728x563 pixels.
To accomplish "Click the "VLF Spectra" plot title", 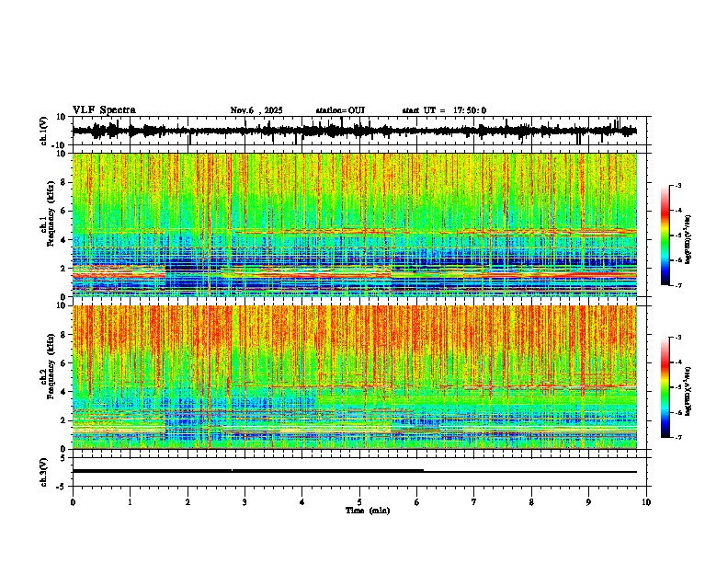I will tap(104, 110).
